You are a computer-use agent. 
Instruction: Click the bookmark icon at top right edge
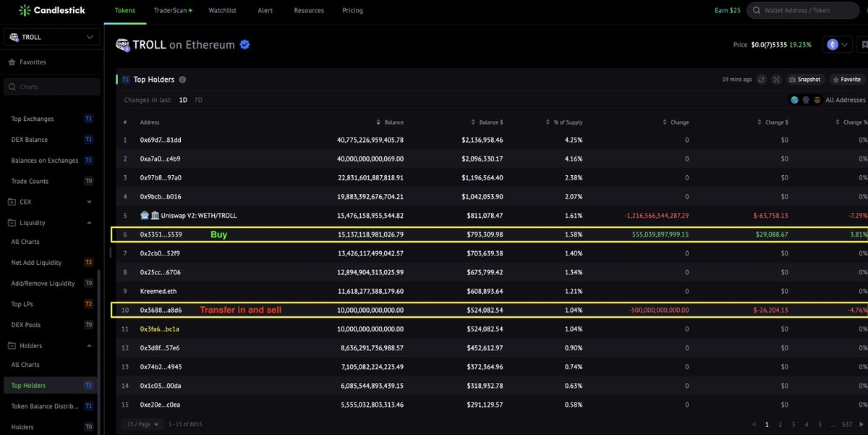click(864, 45)
